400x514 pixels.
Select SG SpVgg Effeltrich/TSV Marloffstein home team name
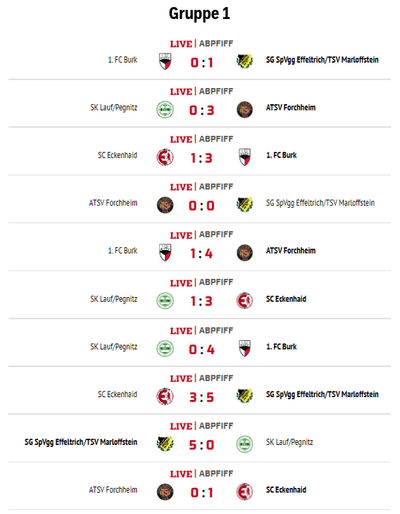(81, 442)
